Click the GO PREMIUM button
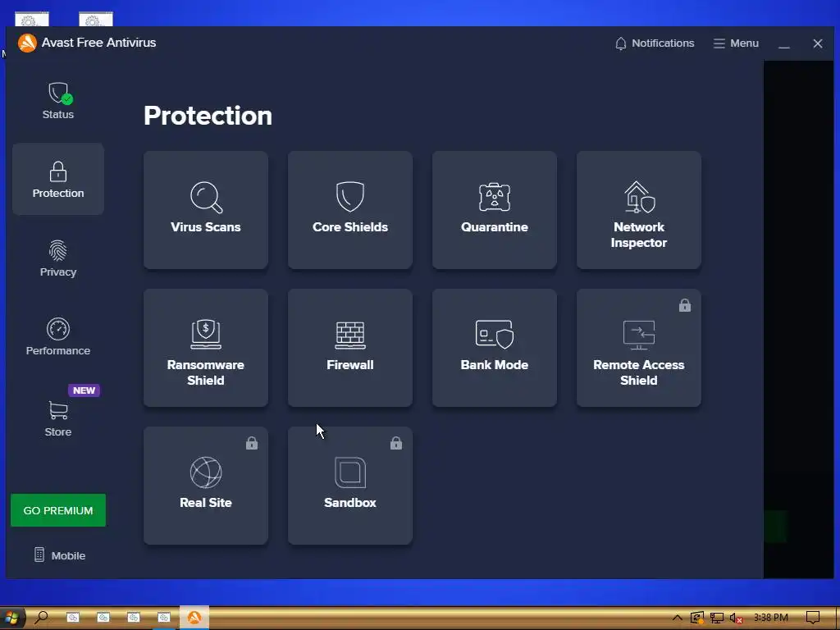 click(58, 510)
